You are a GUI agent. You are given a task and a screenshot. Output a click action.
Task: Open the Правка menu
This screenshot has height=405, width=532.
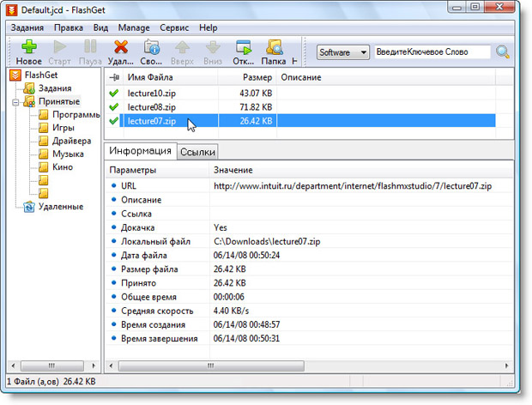pyautogui.click(x=69, y=27)
